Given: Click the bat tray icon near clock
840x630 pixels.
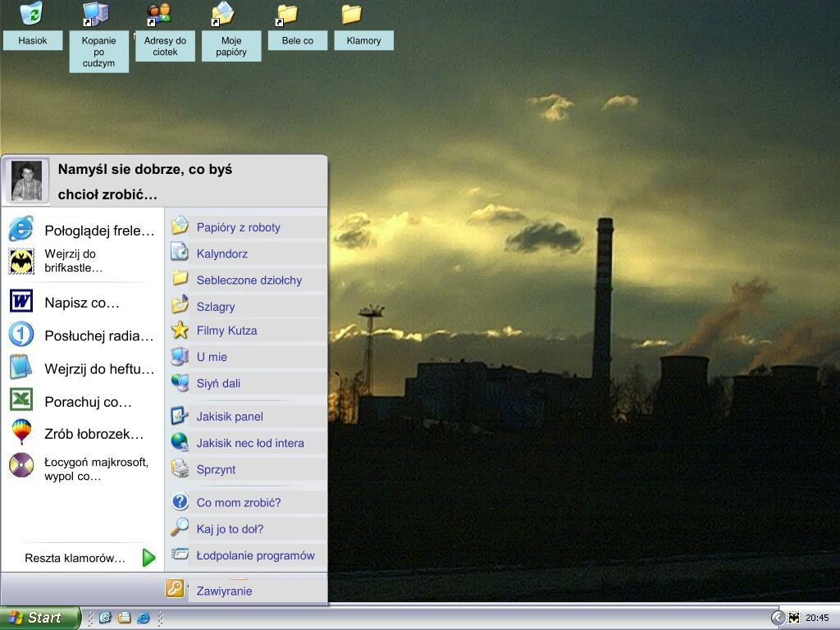Looking at the screenshot, I should (794, 618).
